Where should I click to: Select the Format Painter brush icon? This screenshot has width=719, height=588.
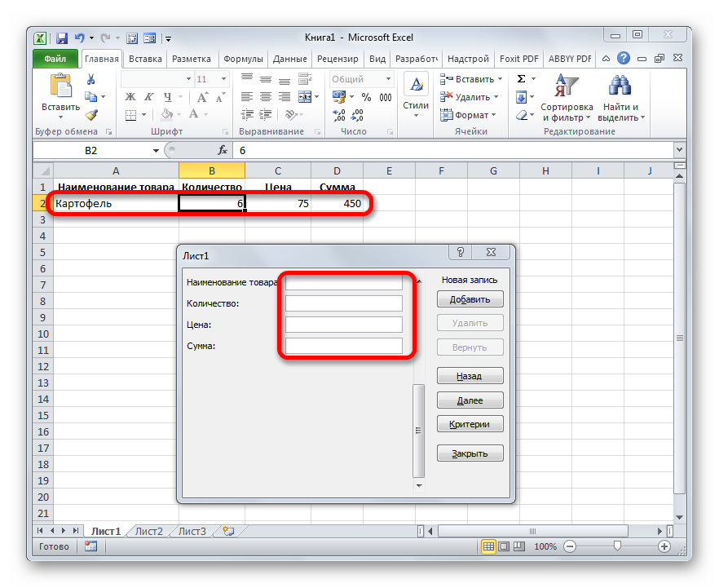click(91, 115)
